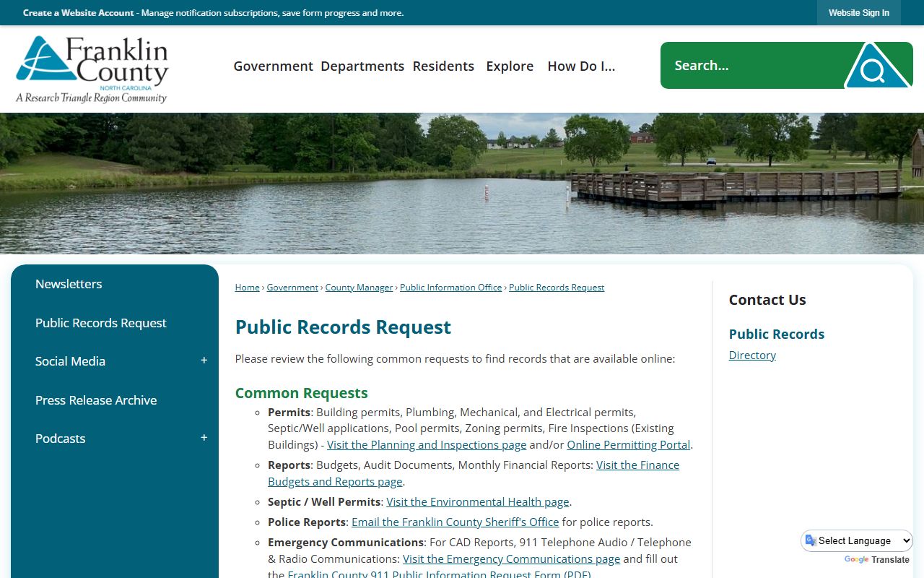924x578 pixels.
Task: Open the Residents menu
Action: click(443, 66)
